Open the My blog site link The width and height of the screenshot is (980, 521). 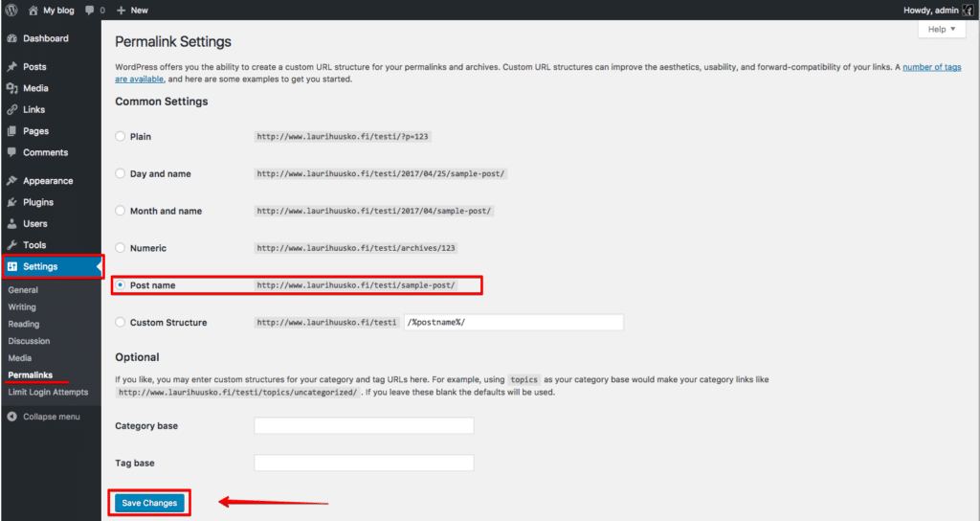[58, 11]
